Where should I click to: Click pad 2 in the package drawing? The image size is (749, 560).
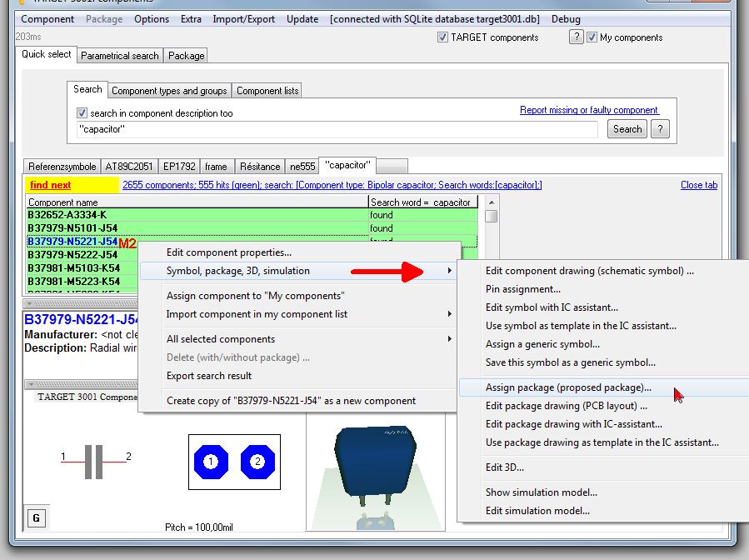[x=257, y=462]
